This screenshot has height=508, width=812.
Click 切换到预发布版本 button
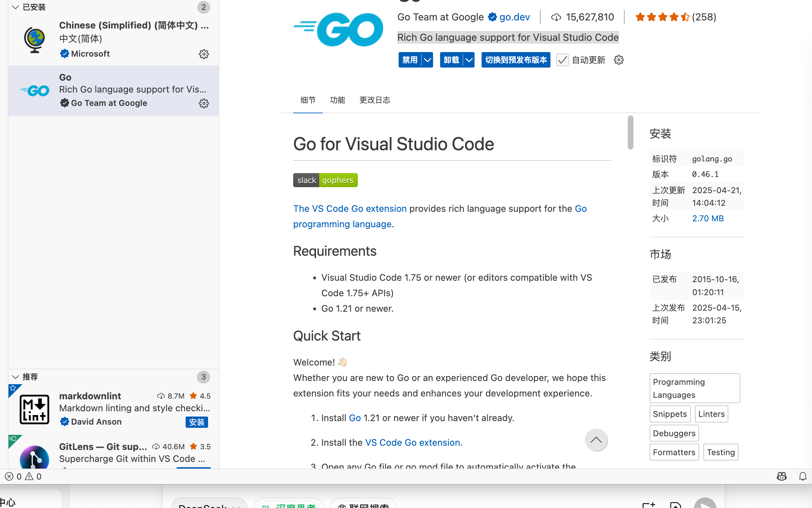pos(516,60)
